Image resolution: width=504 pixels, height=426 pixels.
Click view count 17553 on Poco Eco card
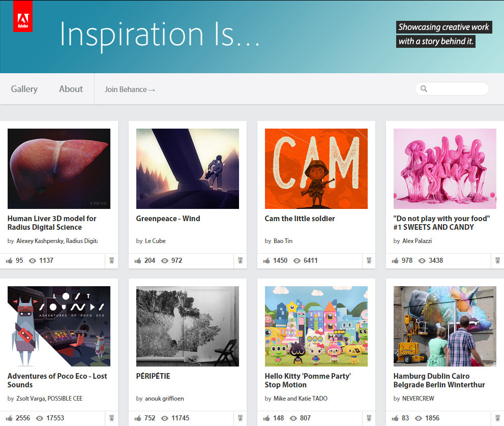click(x=55, y=418)
